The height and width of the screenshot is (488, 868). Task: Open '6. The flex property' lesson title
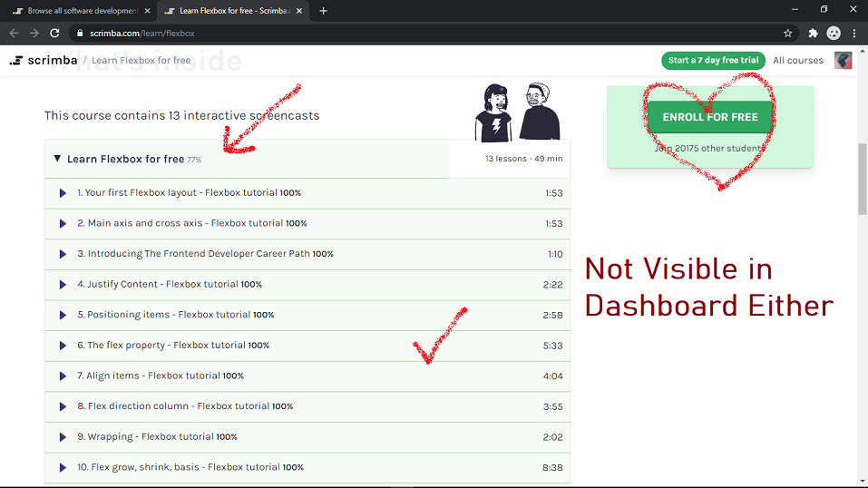pos(161,345)
